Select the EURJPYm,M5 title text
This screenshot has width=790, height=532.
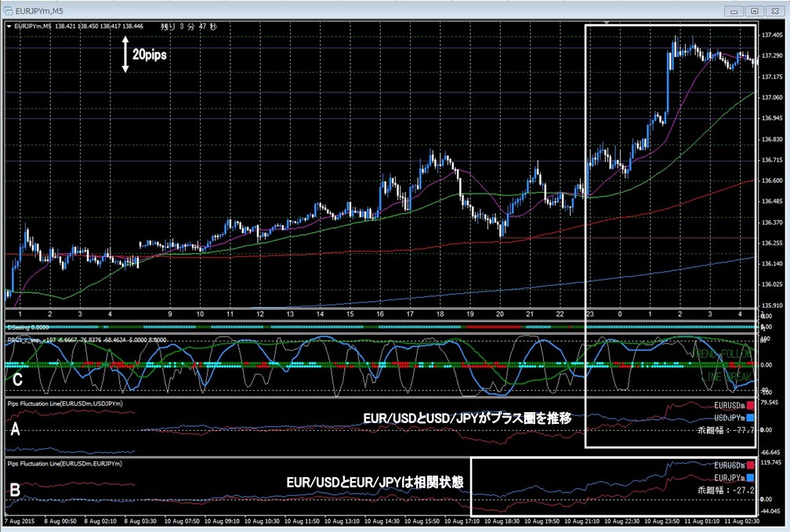(39, 11)
